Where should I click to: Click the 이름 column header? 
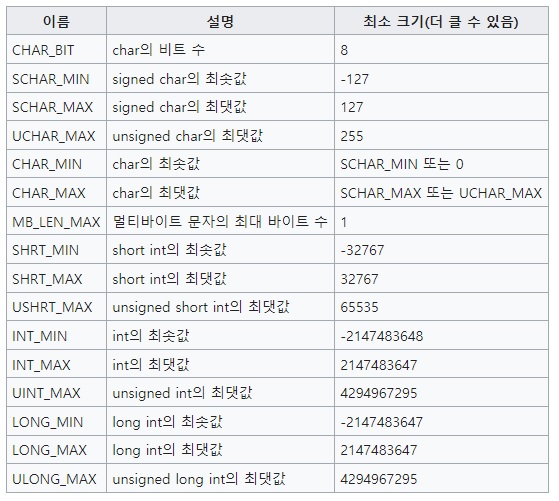(56, 21)
